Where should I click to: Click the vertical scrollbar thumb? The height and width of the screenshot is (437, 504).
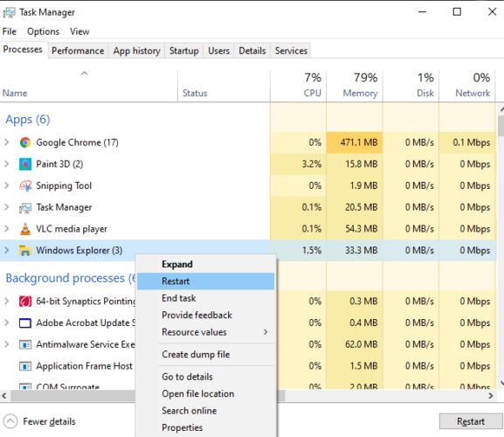(501, 126)
